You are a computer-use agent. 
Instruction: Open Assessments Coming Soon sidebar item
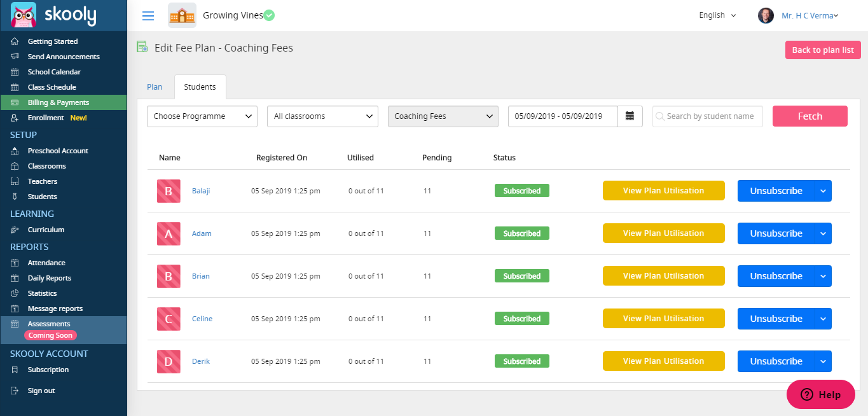(64, 329)
